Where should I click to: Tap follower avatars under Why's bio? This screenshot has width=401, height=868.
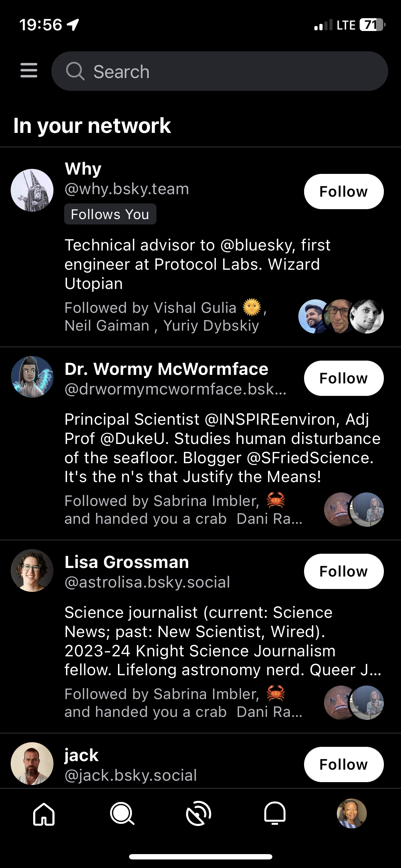pos(341,316)
